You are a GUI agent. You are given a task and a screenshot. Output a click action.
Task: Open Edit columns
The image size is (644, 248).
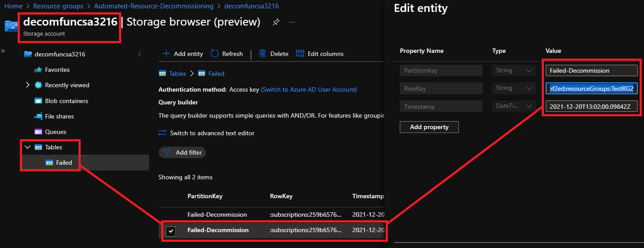coord(320,54)
